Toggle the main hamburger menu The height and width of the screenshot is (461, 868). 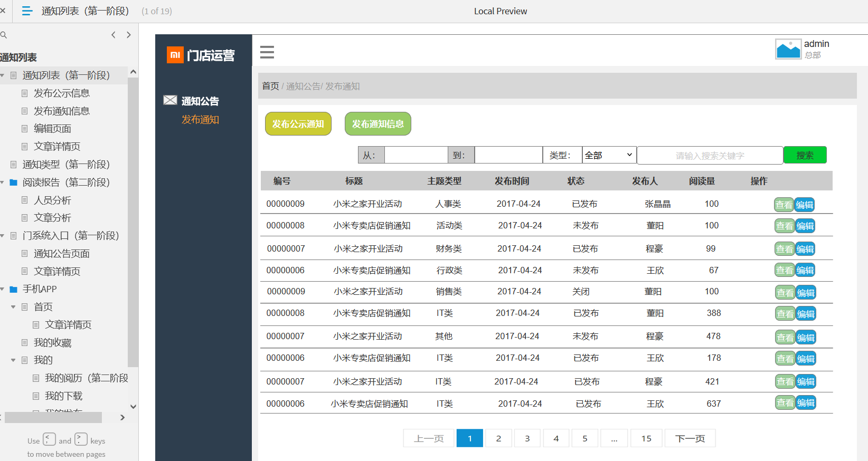pos(267,52)
